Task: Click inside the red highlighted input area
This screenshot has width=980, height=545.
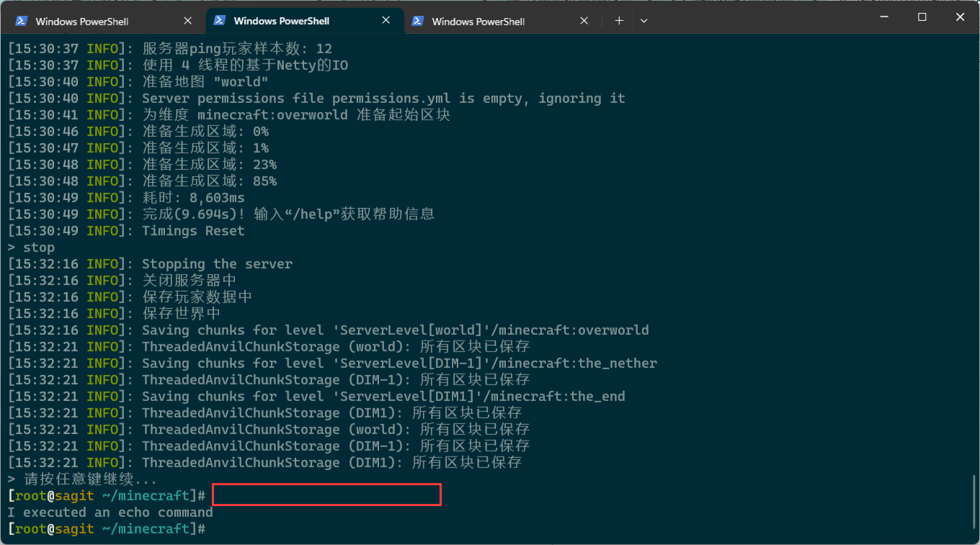Action: click(326, 495)
